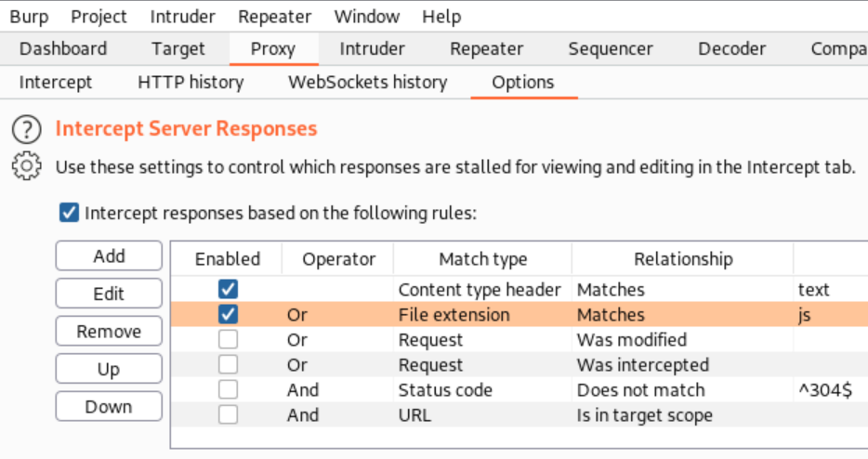
Task: Click the Edit rule button
Action: pyautogui.click(x=109, y=294)
